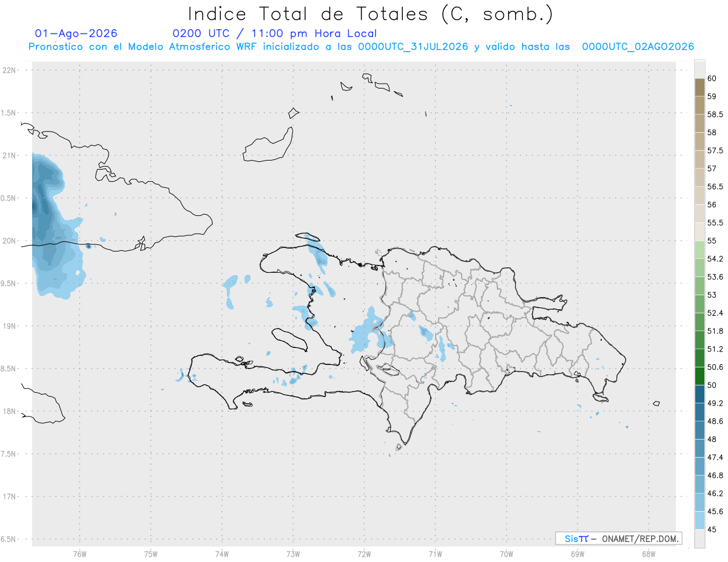Screen dimensions: 728x562
Task: Click longitude axis label '72W'
Action: (364, 554)
